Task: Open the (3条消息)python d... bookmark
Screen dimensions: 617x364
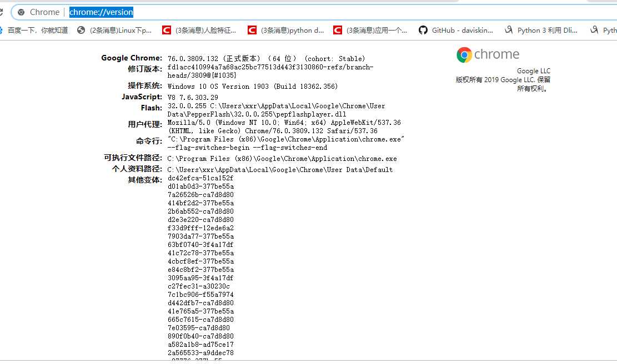Action: 285,31
